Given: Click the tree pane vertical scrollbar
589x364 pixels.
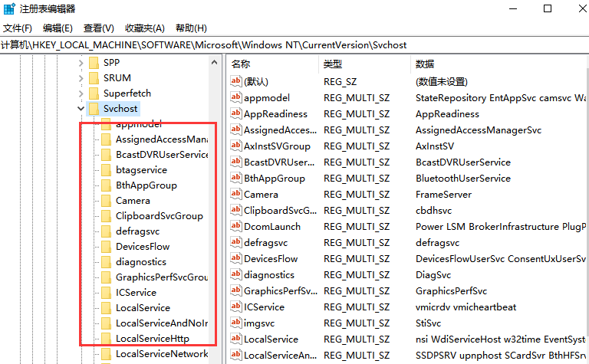Looking at the screenshot, I should click(x=215, y=230).
